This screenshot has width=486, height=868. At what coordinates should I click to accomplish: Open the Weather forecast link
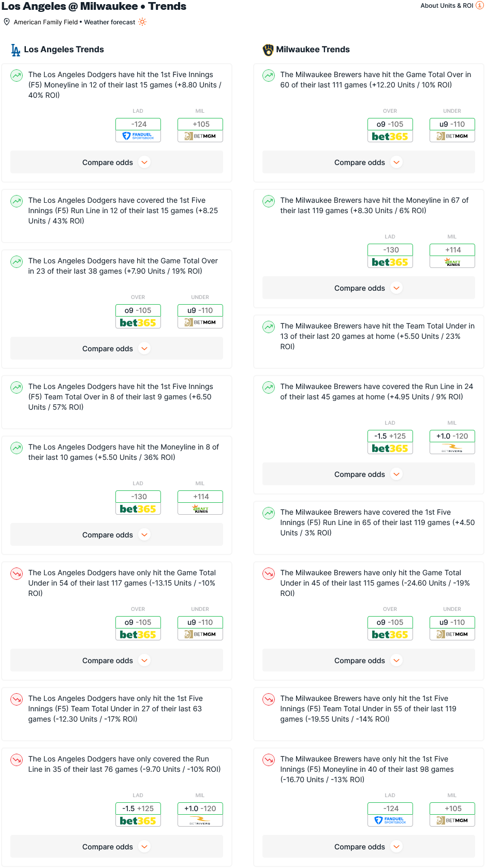tap(110, 22)
